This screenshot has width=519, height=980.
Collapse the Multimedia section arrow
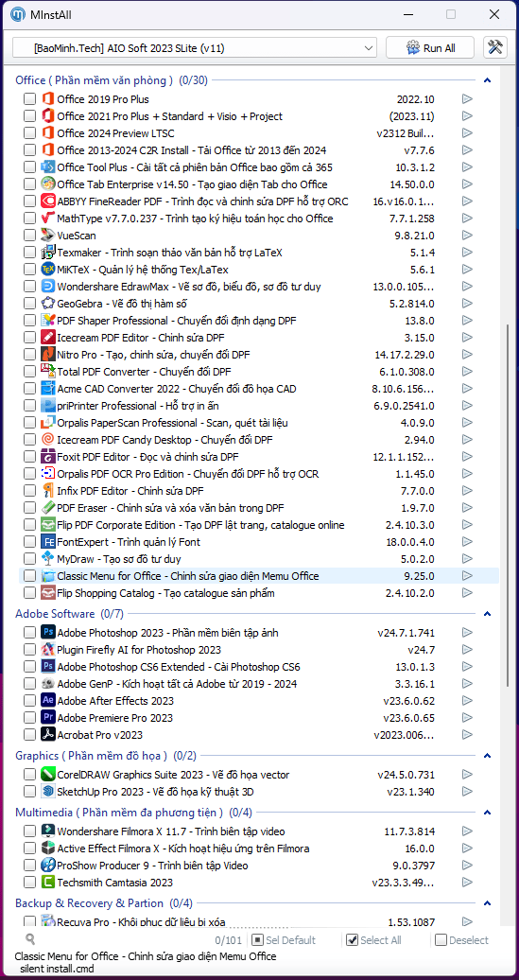(488, 813)
